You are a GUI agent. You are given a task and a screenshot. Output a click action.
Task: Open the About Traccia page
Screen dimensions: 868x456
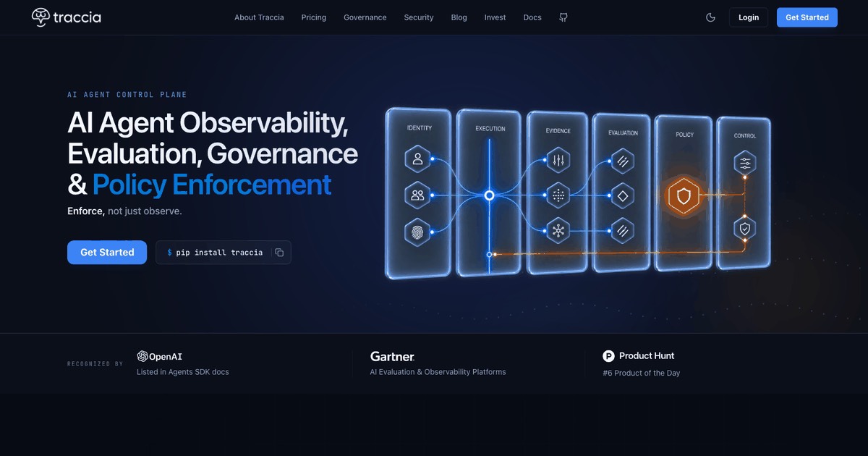coord(259,17)
